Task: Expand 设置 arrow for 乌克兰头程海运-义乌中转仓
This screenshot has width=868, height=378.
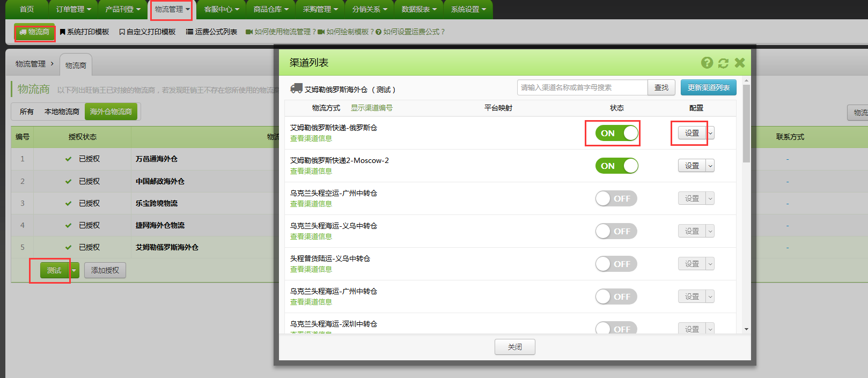Action: point(710,231)
